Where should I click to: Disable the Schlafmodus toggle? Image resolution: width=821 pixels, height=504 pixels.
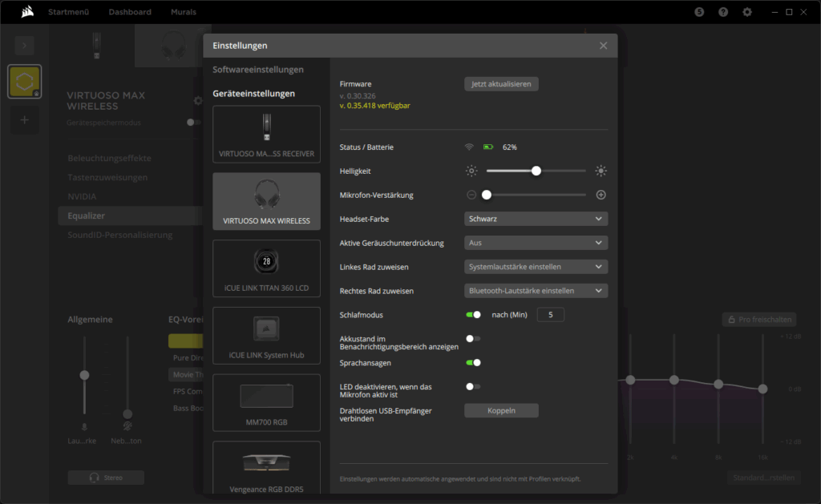tap(473, 315)
